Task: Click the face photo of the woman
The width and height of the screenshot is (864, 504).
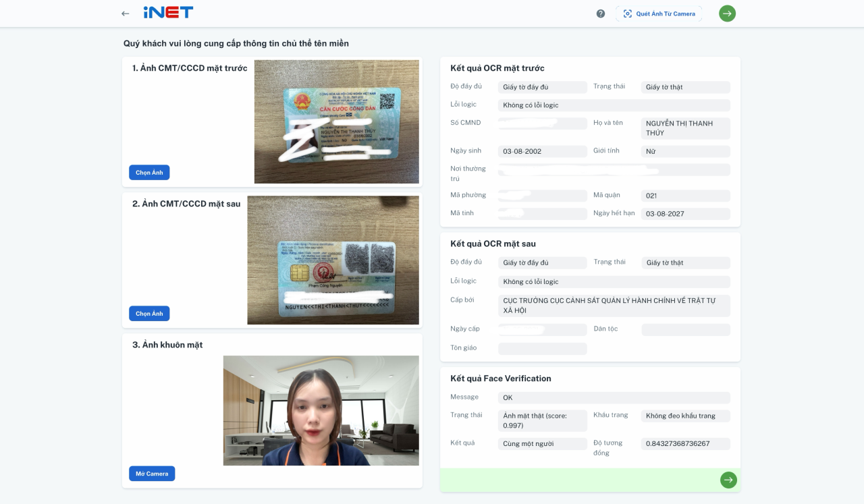Action: [321, 410]
